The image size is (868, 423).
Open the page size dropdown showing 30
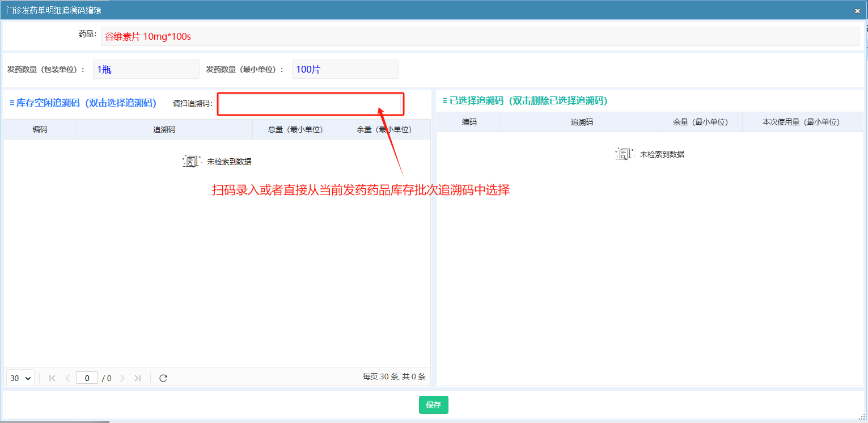[x=20, y=378]
